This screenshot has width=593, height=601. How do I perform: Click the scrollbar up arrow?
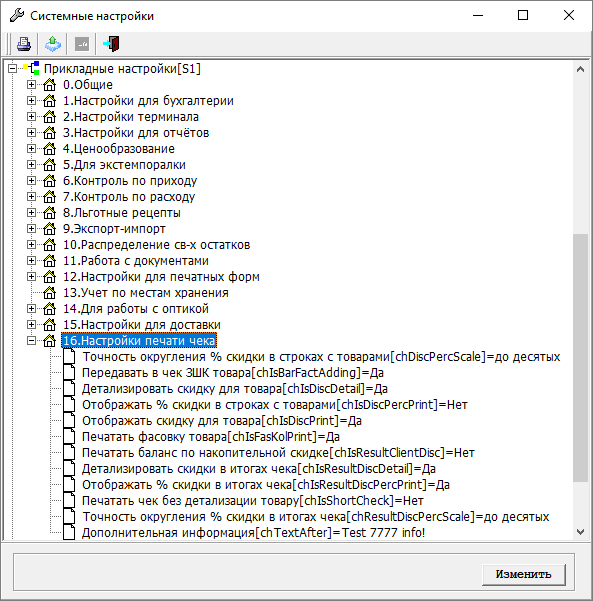click(580, 69)
